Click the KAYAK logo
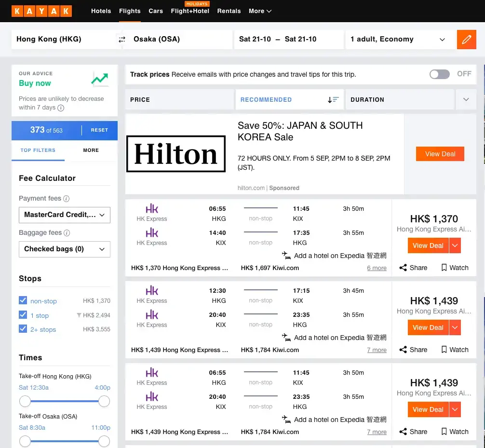This screenshot has height=448, width=485. point(42,11)
